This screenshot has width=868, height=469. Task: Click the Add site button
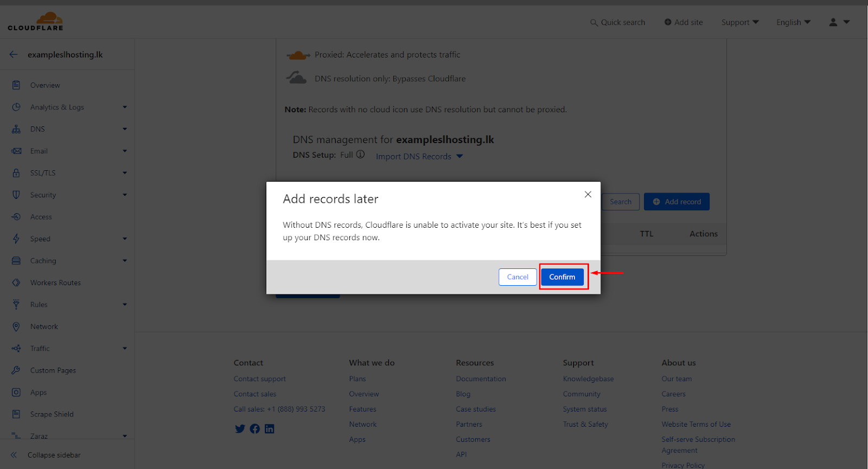point(684,22)
